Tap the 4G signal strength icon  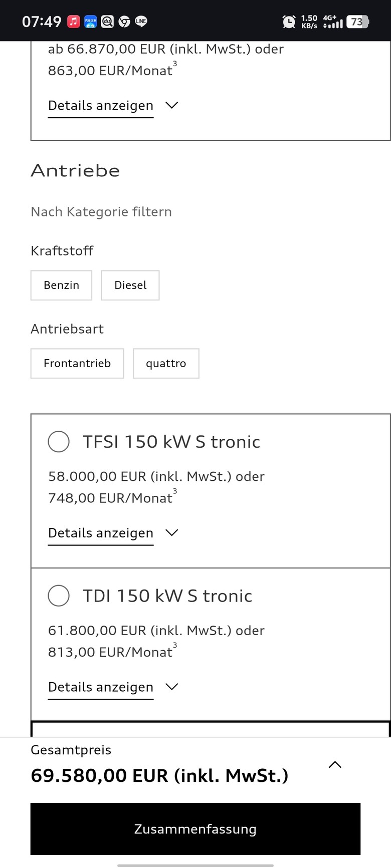(x=333, y=22)
